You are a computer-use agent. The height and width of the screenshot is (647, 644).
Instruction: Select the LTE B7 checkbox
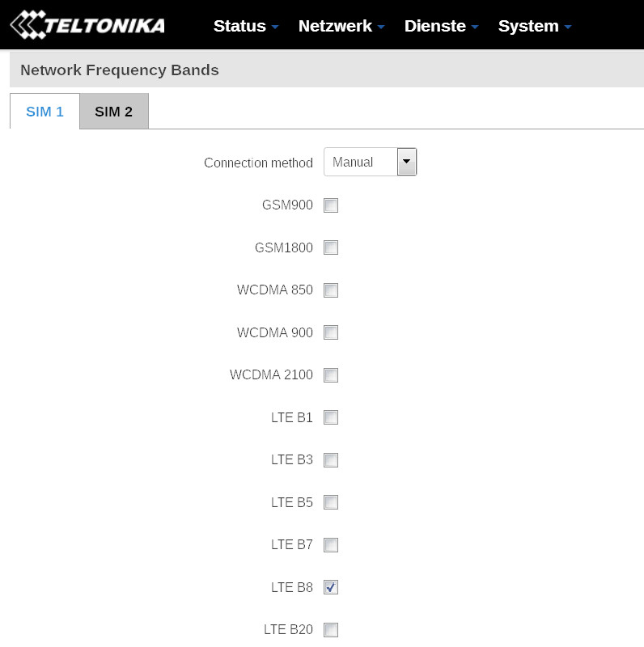point(331,545)
